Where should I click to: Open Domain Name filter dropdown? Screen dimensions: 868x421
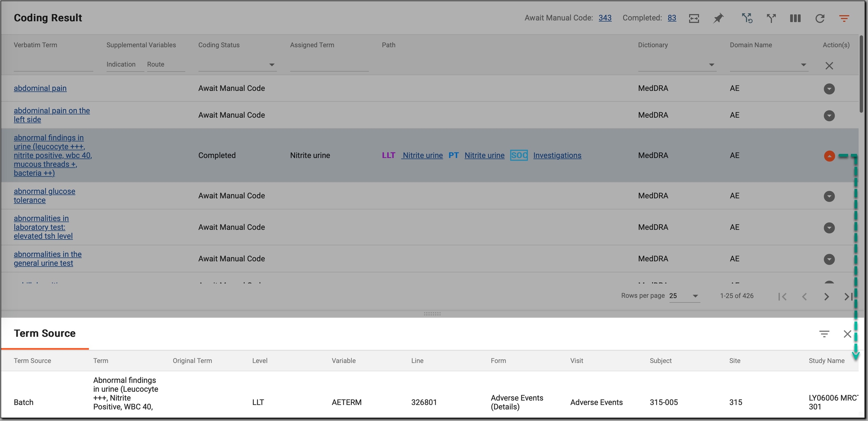click(769, 65)
